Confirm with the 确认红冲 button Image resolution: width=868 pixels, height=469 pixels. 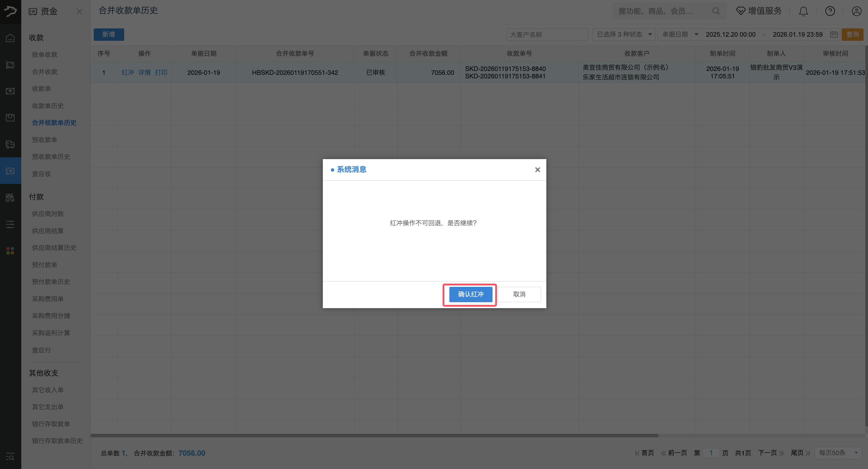[x=470, y=294]
